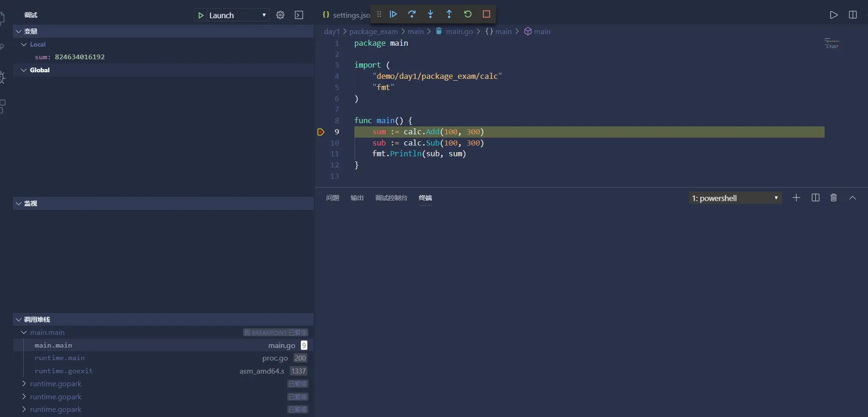Image resolution: width=868 pixels, height=417 pixels.
Task: Split the editor with the layout icon
Action: tap(853, 15)
